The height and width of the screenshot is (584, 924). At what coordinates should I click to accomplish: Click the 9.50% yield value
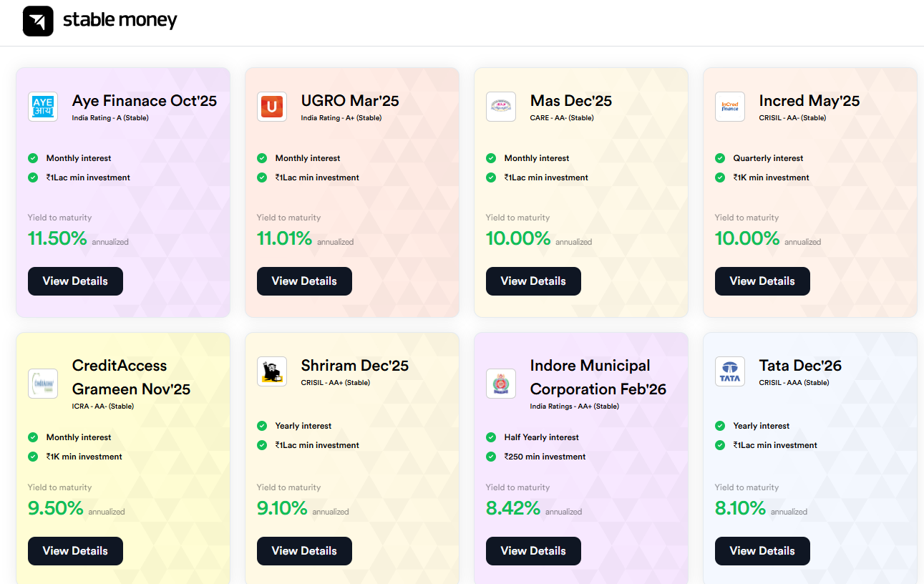56,508
